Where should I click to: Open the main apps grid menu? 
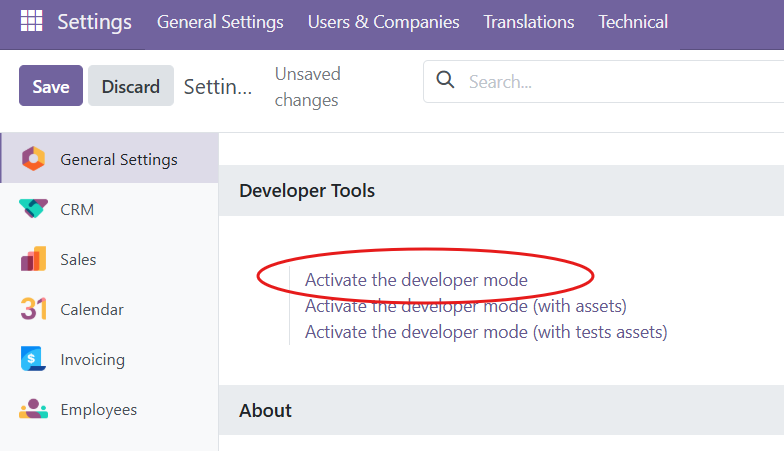point(32,22)
